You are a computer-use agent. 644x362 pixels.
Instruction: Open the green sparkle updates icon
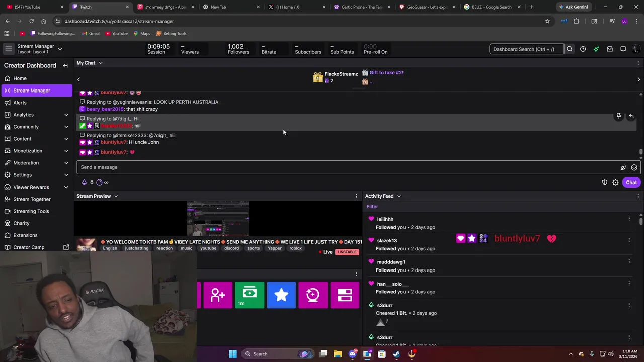(x=596, y=49)
